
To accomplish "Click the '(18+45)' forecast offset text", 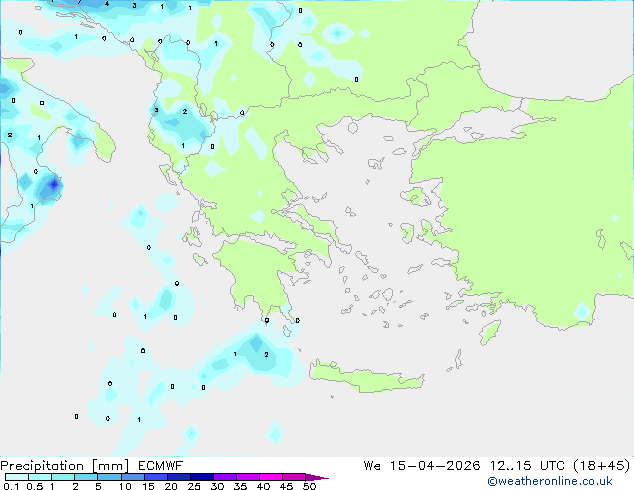I will click(x=602, y=466).
